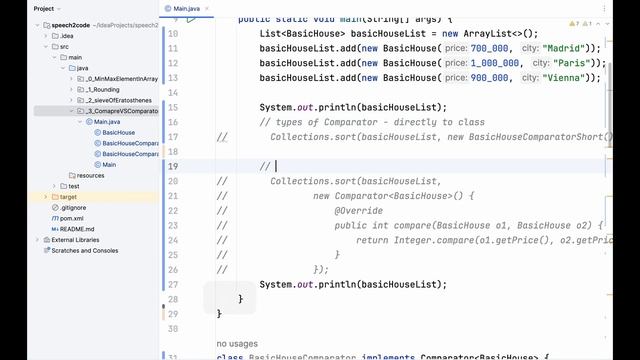Select _2_sieveOfEratosthenes in project tree

(x=118, y=100)
